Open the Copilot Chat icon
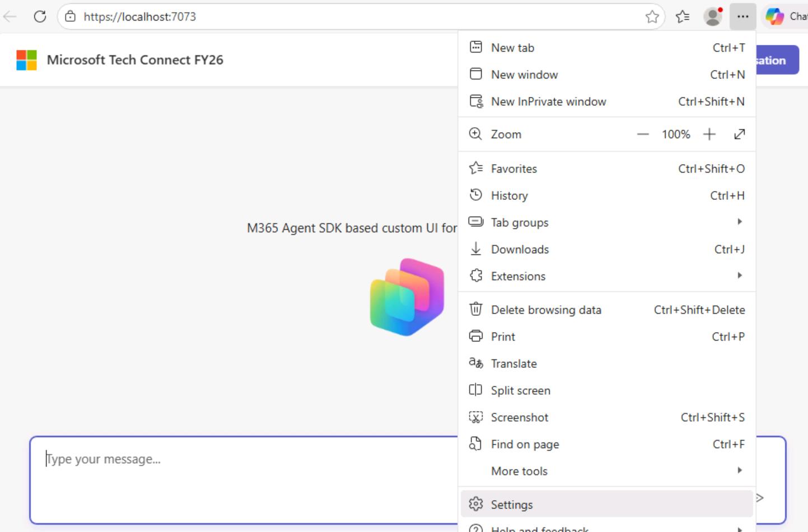 (776, 17)
